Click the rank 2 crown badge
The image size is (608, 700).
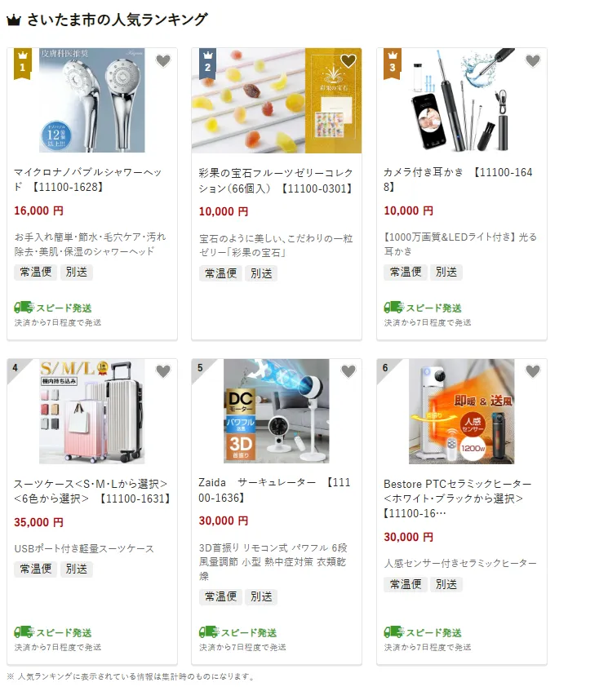207,64
